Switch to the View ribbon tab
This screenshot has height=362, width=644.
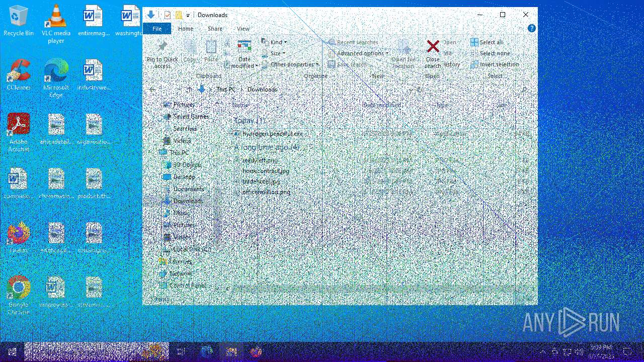[x=243, y=29]
